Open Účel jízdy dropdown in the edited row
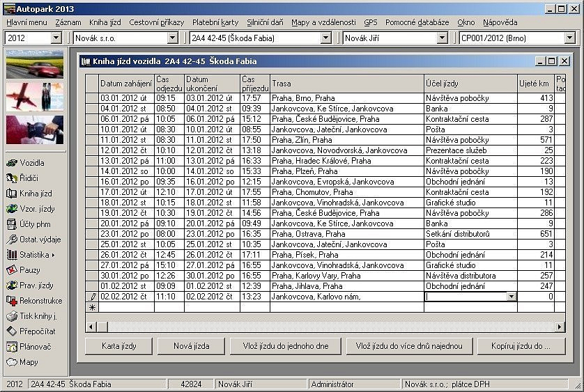The width and height of the screenshot is (584, 392). click(512, 297)
